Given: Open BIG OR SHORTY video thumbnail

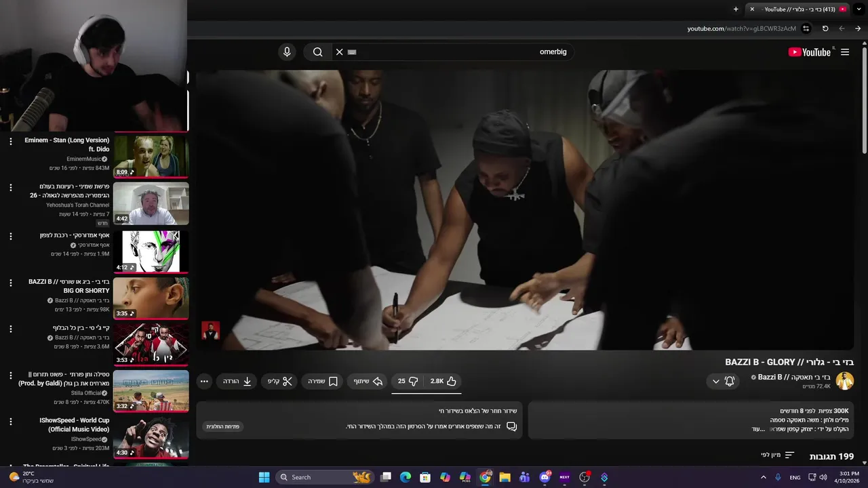Looking at the screenshot, I should click(151, 298).
